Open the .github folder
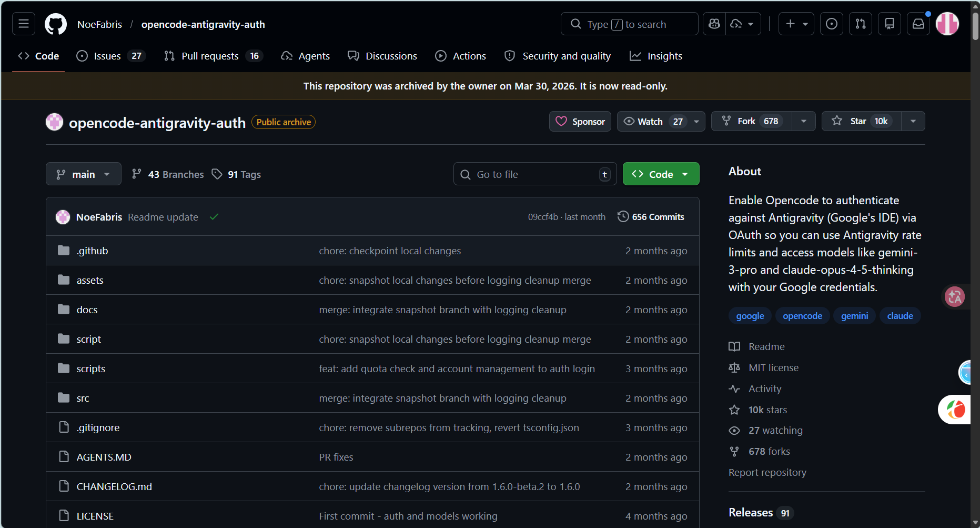The width and height of the screenshot is (980, 528). (x=93, y=251)
